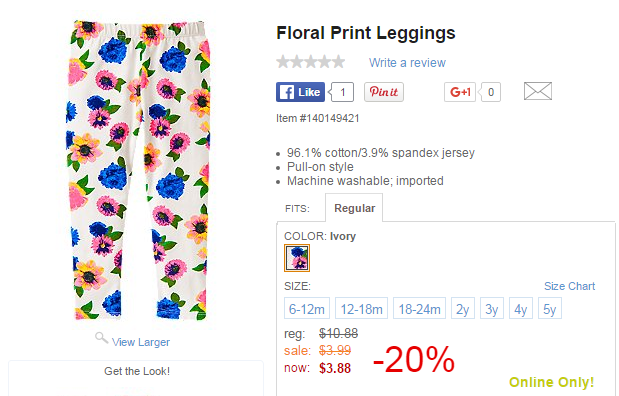
Task: Select size 18-24m
Action: [420, 308]
